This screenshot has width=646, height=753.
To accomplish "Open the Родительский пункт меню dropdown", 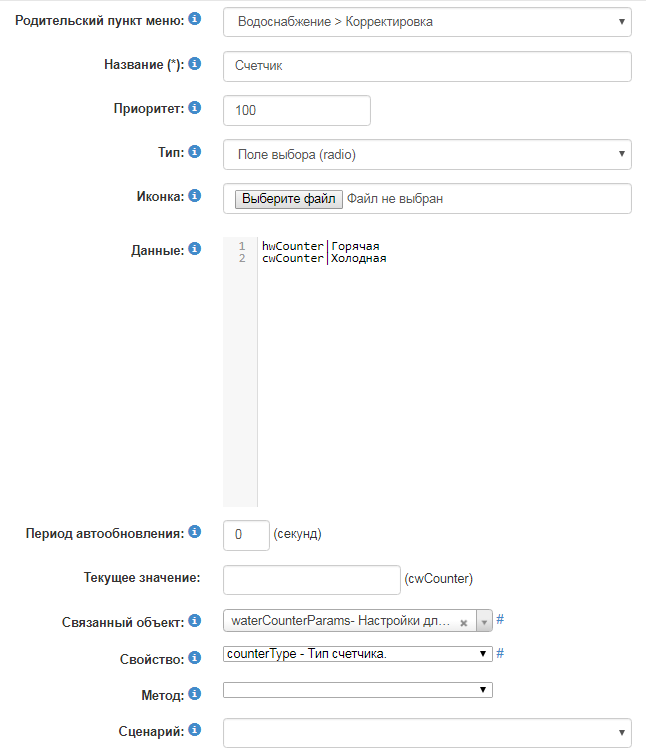I will (x=427, y=21).
